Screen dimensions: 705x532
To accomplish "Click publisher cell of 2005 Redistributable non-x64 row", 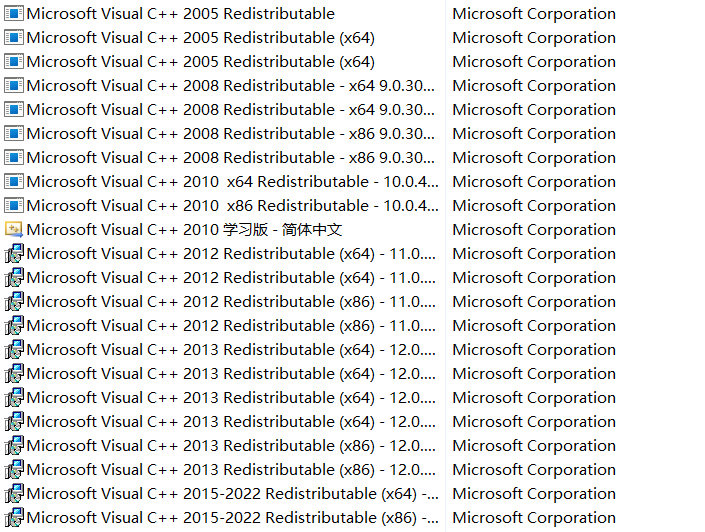I will (534, 14).
